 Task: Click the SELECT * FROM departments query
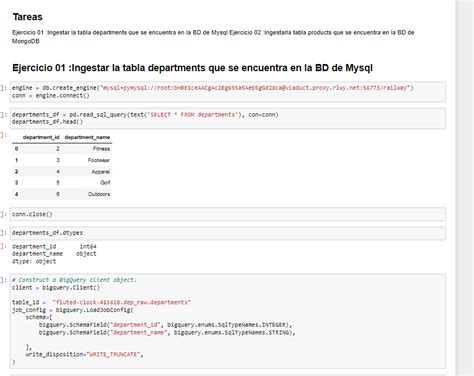[193, 114]
